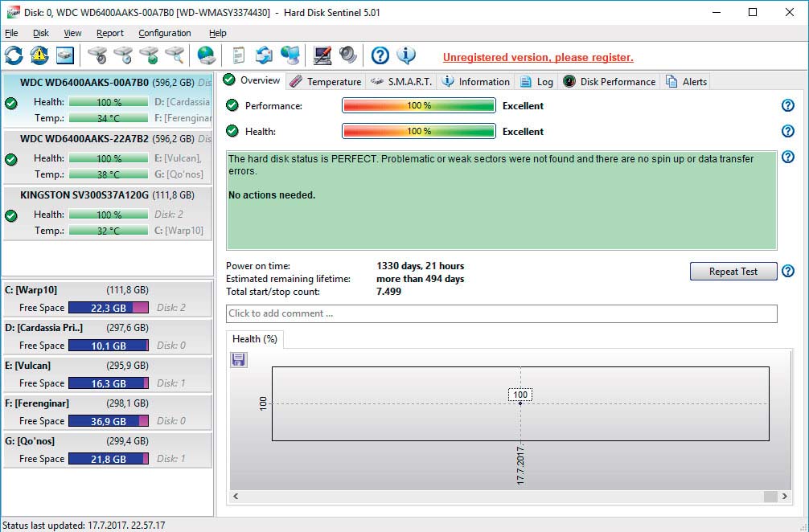
Task: Click the refresh icon with the yellow warning triangle
Action: [39, 55]
